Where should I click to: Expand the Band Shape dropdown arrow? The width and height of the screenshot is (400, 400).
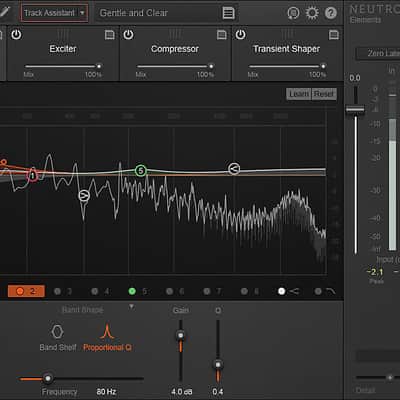(x=132, y=306)
